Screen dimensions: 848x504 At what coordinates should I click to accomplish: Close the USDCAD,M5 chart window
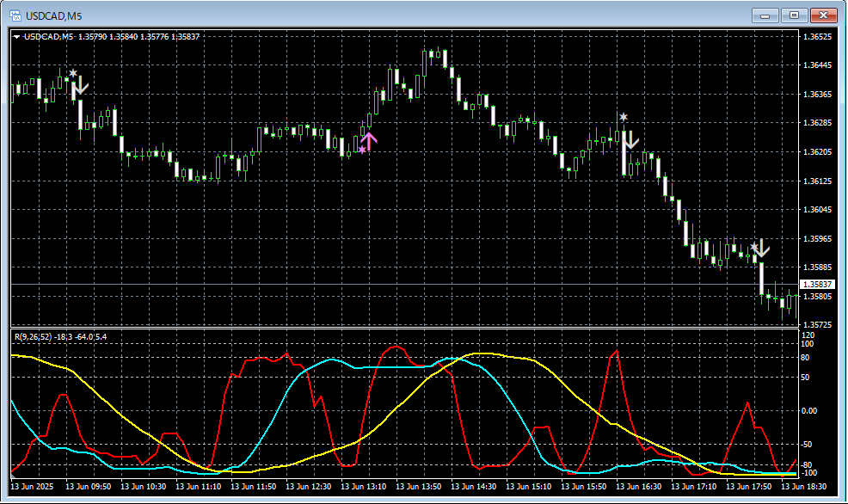coord(823,15)
